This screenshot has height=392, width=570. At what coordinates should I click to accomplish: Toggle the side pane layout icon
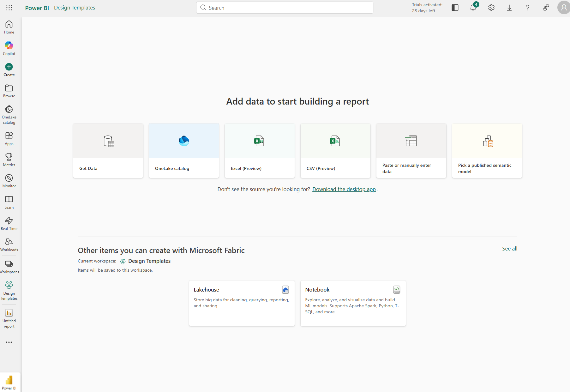pos(455,8)
